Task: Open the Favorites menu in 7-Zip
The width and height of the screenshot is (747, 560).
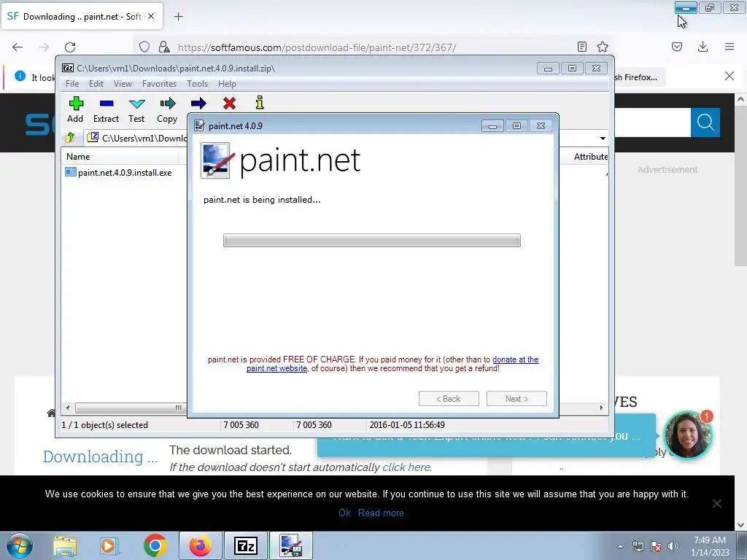Action: click(159, 84)
